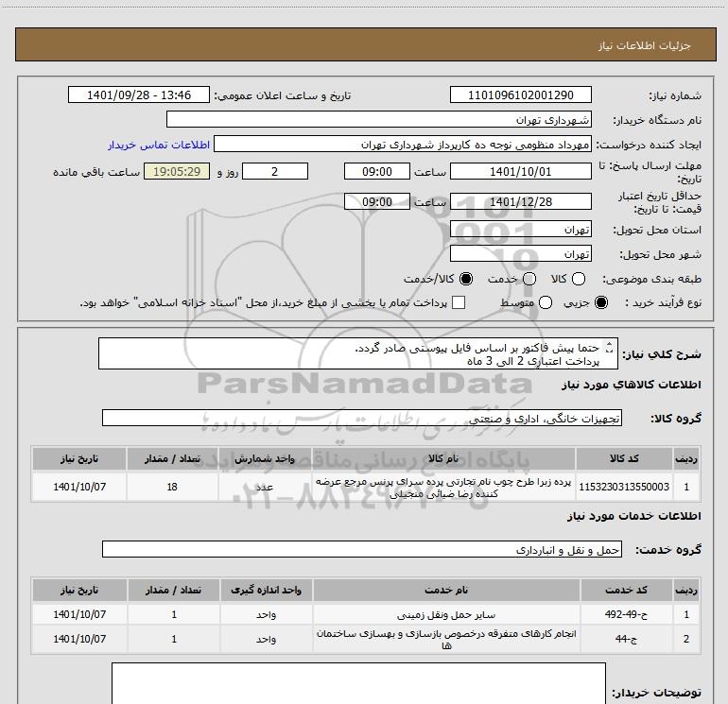
Task: Click the کد کالا column header
Action: (x=624, y=458)
